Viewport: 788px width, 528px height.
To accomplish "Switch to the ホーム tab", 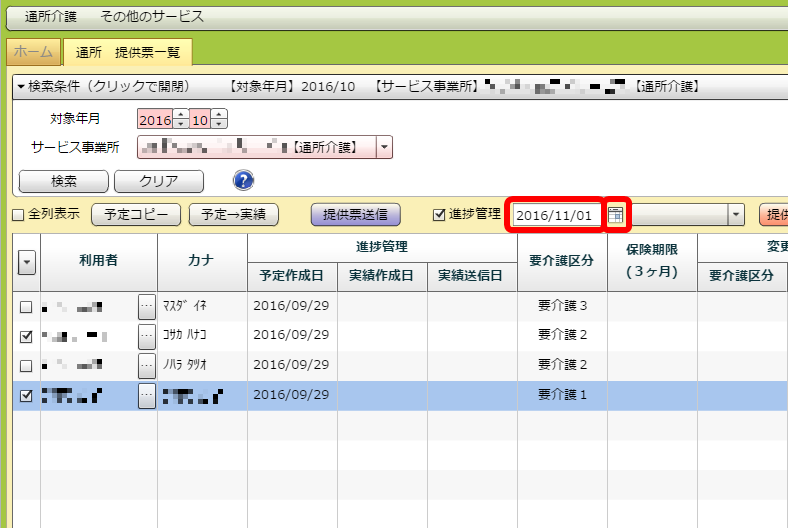I will click(33, 52).
